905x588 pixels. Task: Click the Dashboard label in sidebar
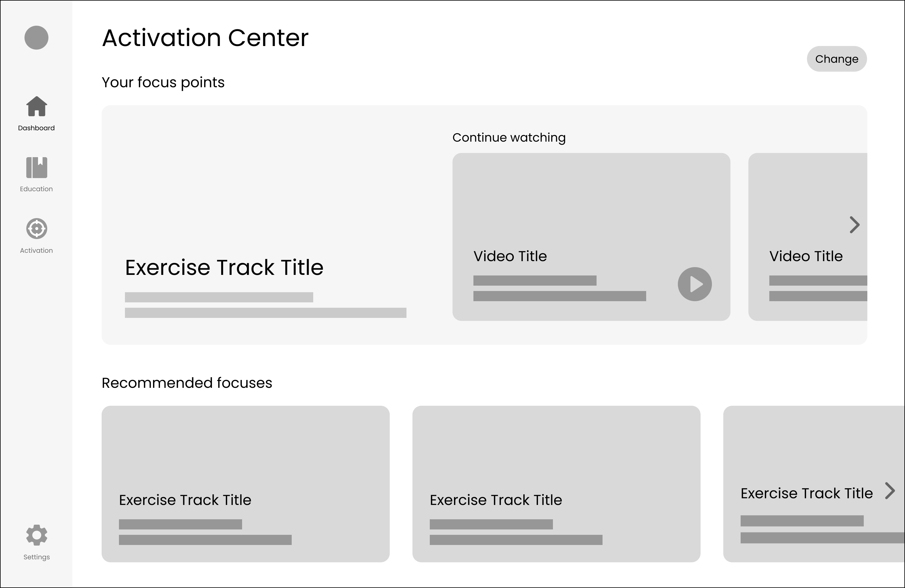point(36,128)
